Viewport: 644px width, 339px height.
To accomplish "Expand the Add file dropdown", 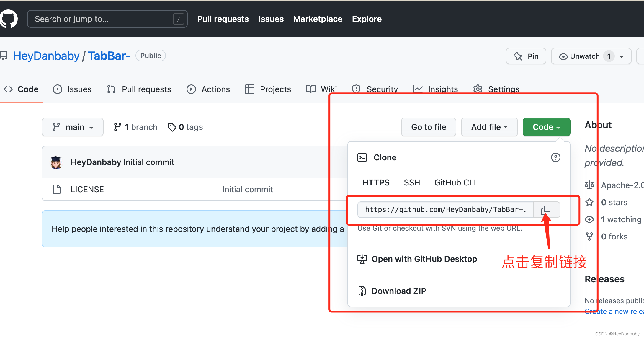I will (489, 127).
